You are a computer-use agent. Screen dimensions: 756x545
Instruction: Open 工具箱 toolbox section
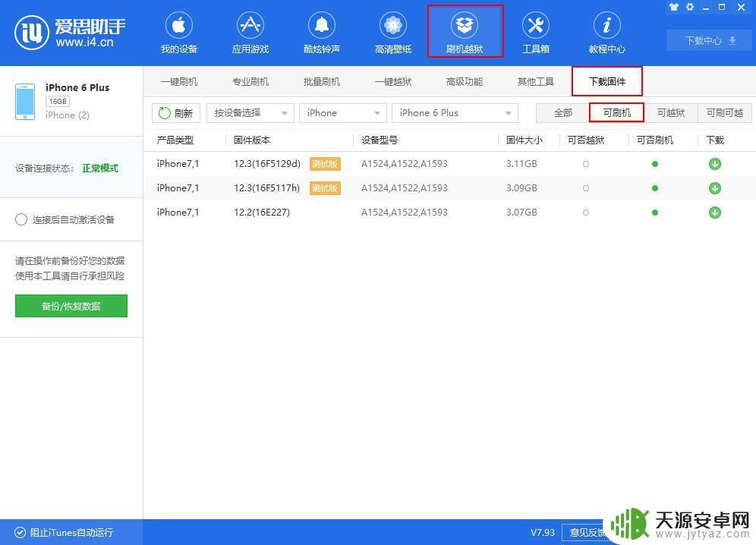point(536,33)
